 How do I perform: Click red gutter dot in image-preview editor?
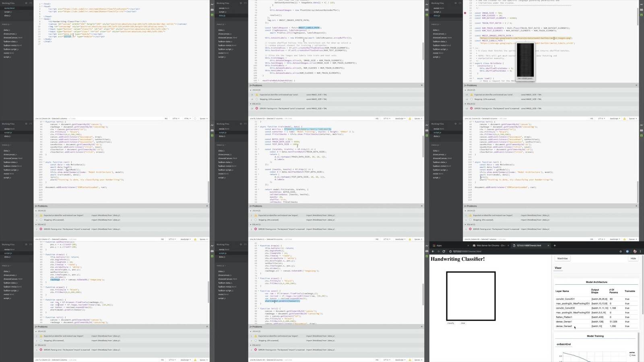pyautogui.click(x=465, y=13)
